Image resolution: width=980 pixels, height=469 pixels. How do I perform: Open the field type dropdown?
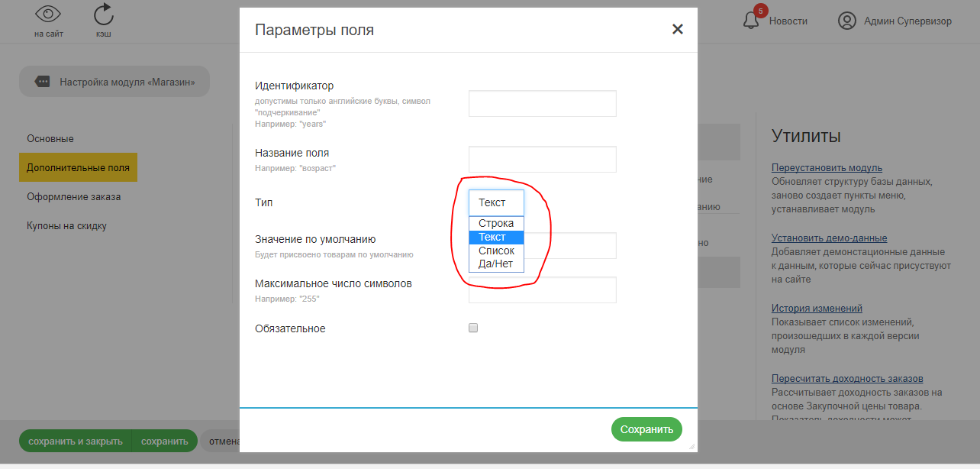pos(496,202)
